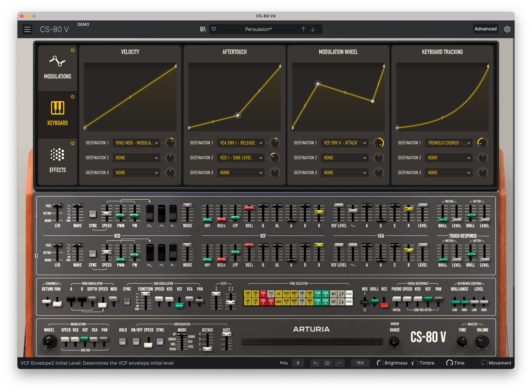This screenshot has height=392, width=532.
Task: Expand Aftertouch Destination 2 VCO I dropdown
Action: click(x=241, y=158)
